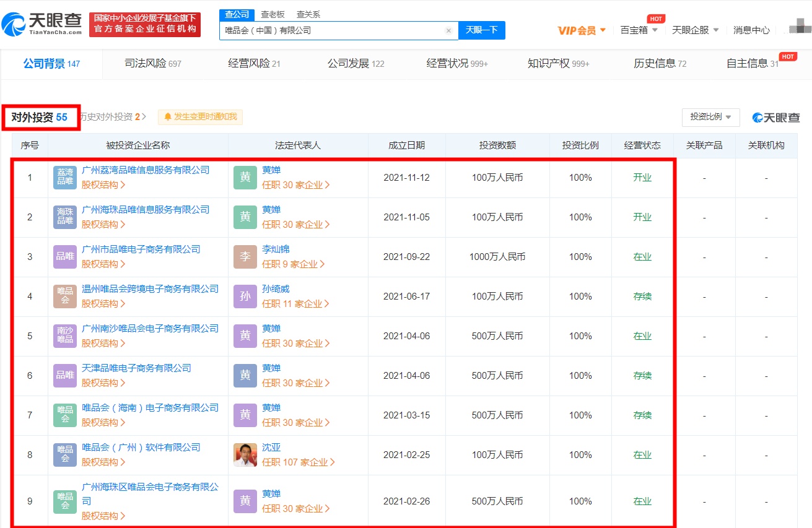
Task: Click the 对外投资 55 section heading
Action: point(40,117)
